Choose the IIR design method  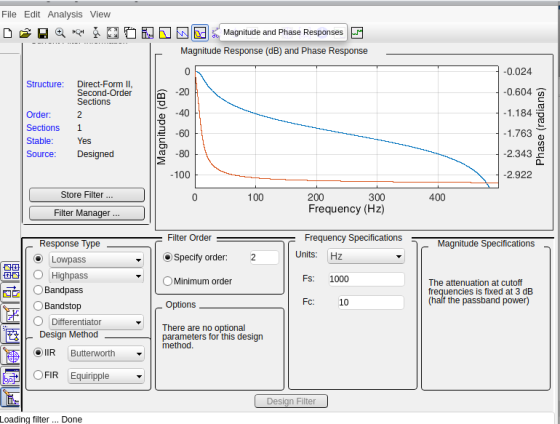45,353
